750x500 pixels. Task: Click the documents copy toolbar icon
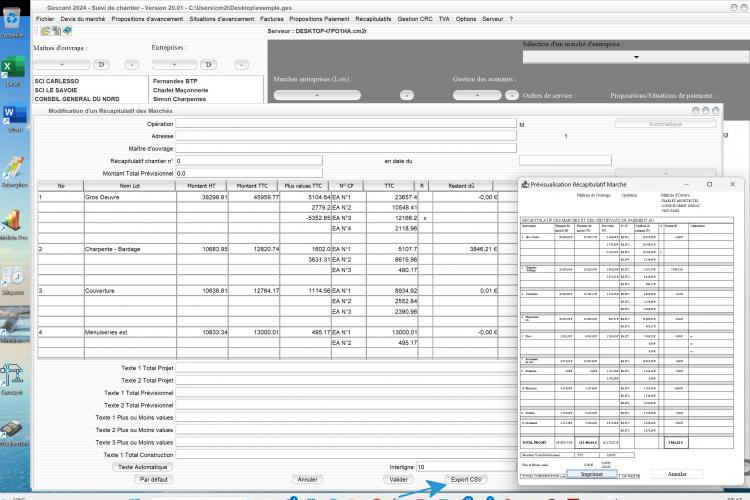click(56, 31)
